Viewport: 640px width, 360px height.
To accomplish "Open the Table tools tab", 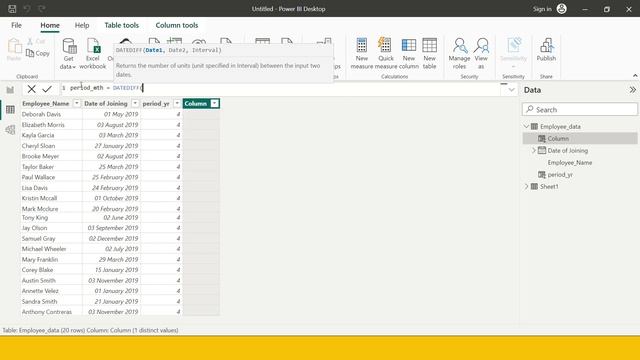I will coord(122,25).
